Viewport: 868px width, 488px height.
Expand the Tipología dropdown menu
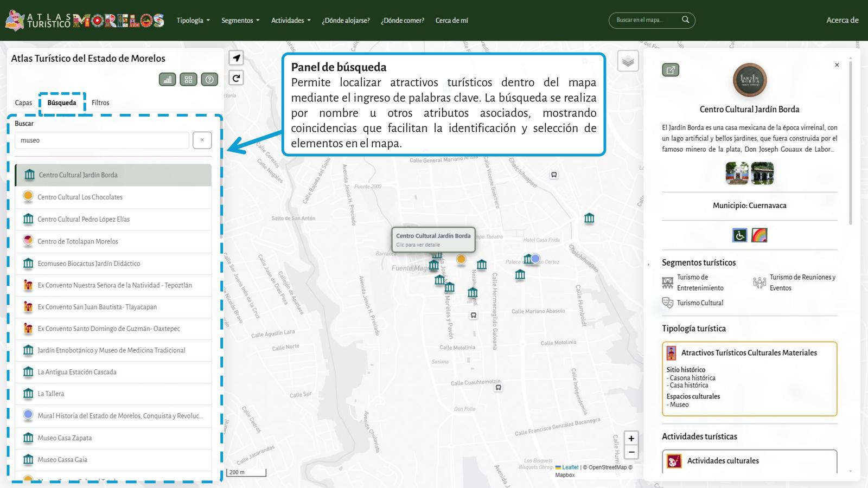(x=193, y=21)
